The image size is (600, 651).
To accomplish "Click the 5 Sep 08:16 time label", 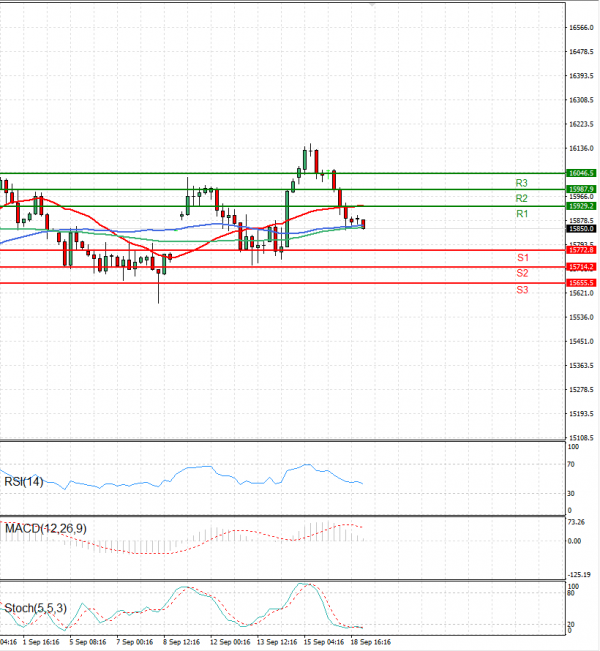I will tap(87, 641).
